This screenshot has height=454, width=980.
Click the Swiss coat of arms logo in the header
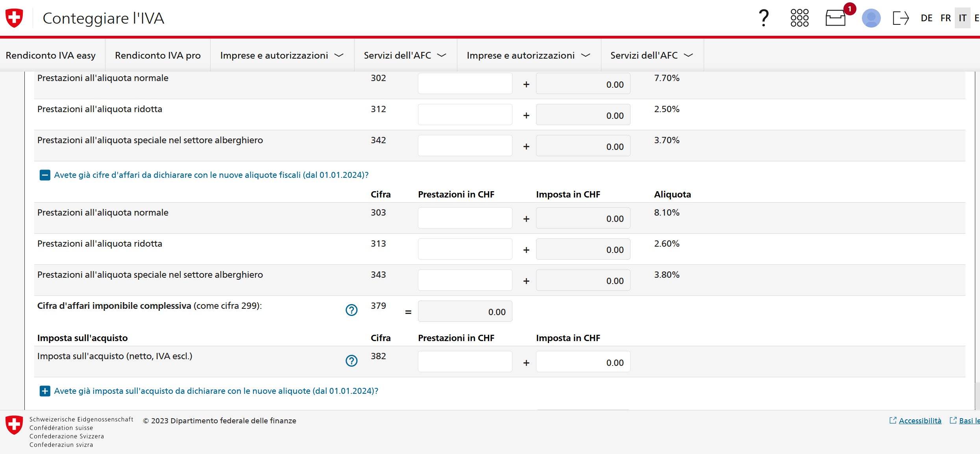[x=15, y=18]
